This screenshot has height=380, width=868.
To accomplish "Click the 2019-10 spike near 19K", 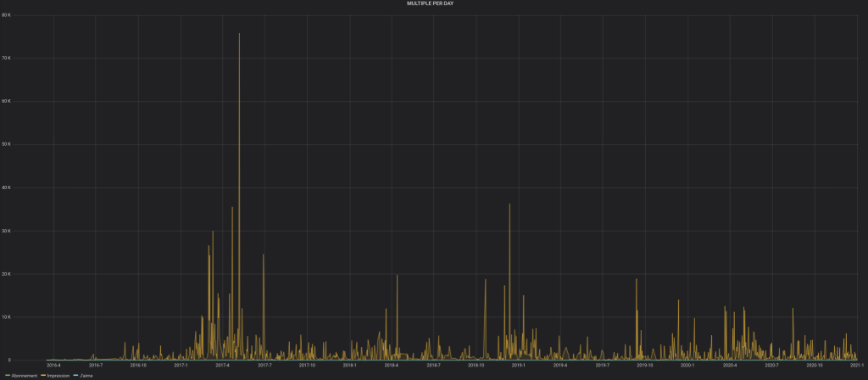I will pyautogui.click(x=637, y=281).
